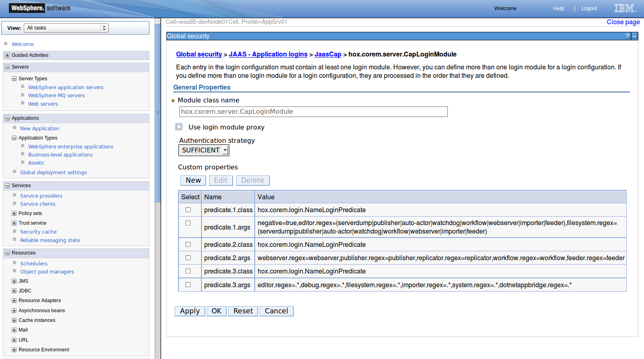Open WebSphere MQ servers link

(x=57, y=96)
